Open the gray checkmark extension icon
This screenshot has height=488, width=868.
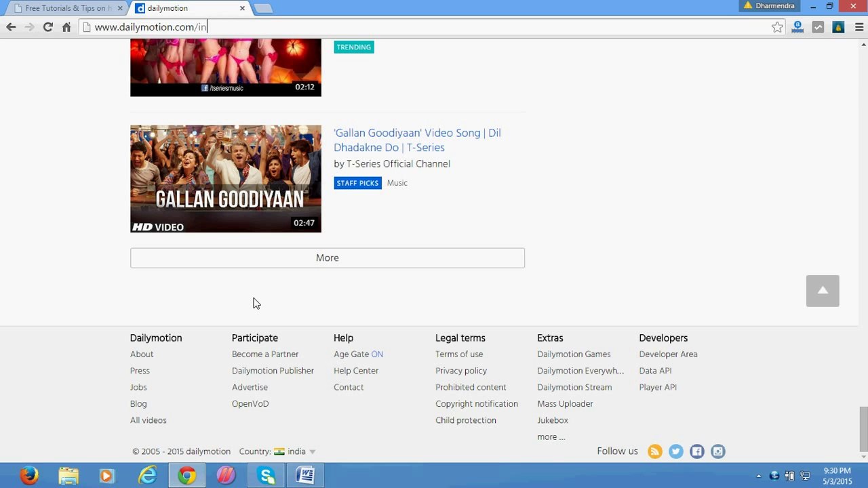point(818,27)
